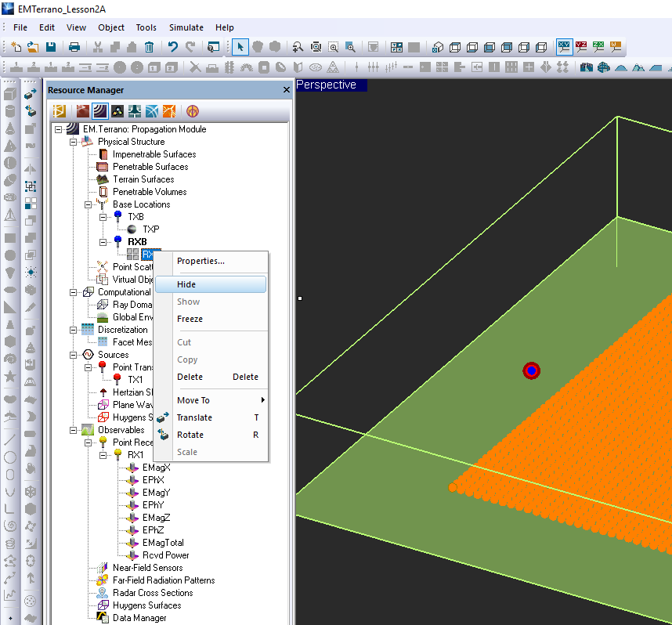Screen dimensions: 672x625
Task: Open the Simulate menu
Action: [186, 27]
